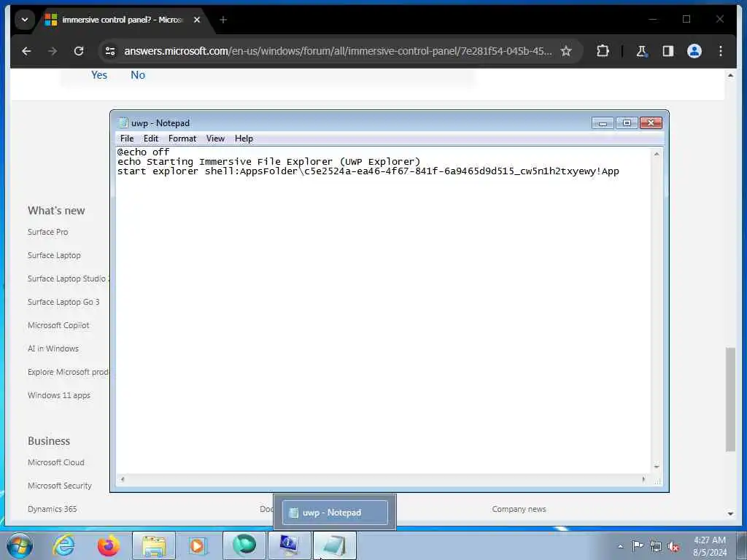Reload the Microsoft Answers page
747x560 pixels.
(x=79, y=51)
